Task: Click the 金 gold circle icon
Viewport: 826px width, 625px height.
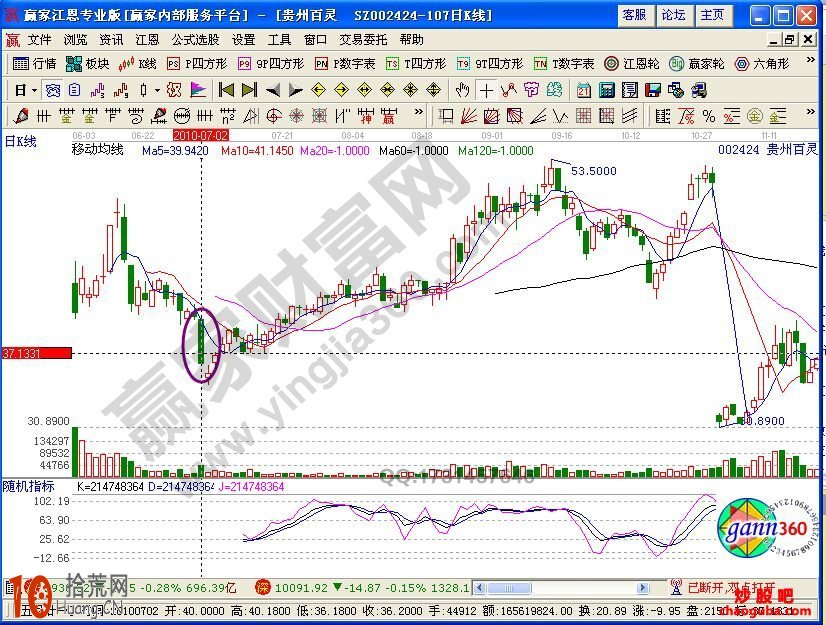Action: tap(755, 116)
